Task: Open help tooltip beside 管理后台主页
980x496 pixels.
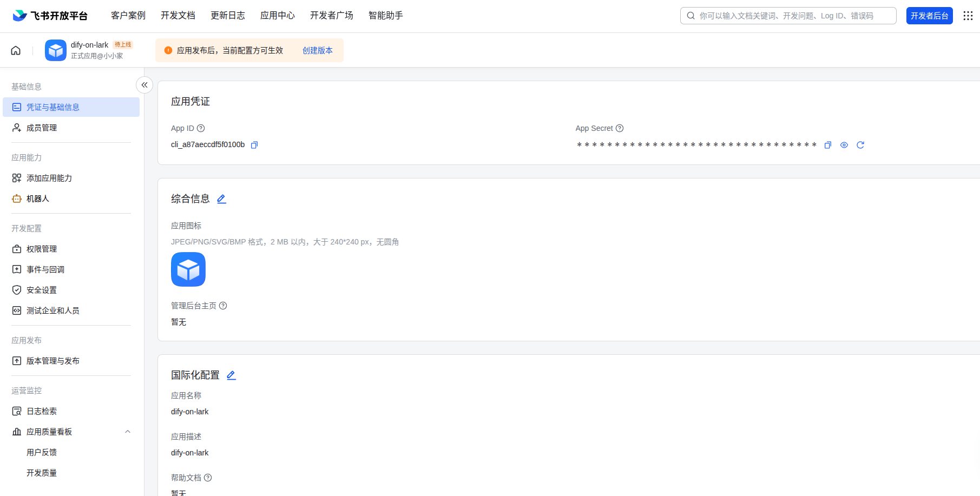Action: point(223,306)
